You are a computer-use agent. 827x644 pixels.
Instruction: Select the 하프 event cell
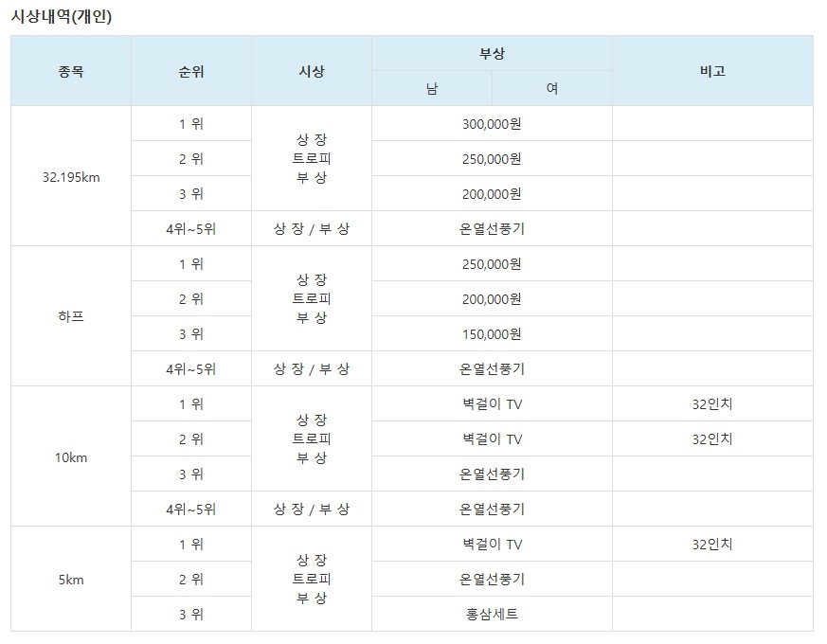[x=71, y=316]
